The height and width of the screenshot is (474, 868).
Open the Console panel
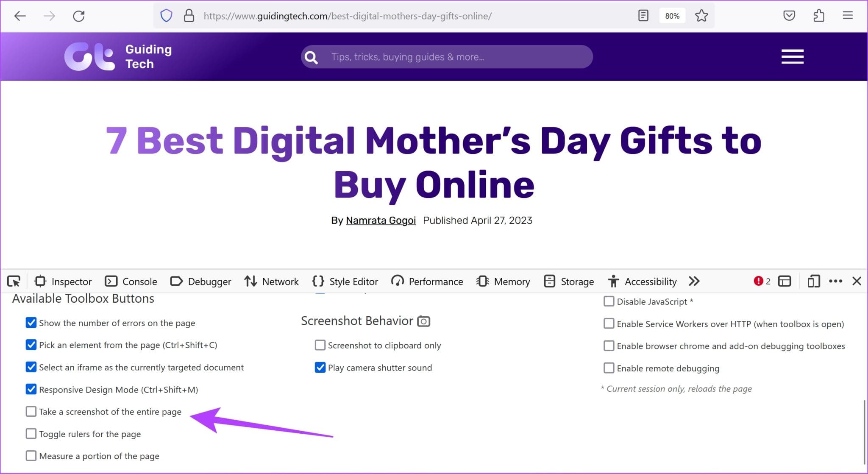tap(131, 281)
